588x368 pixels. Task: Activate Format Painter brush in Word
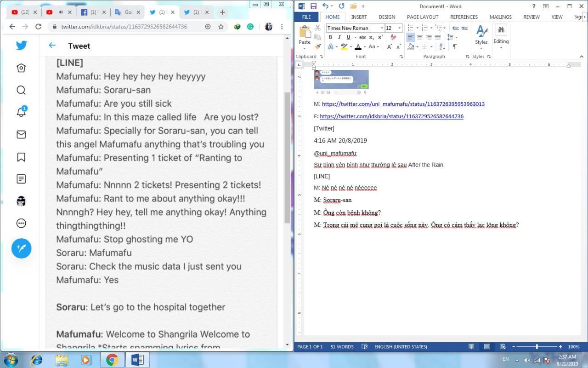[317, 46]
